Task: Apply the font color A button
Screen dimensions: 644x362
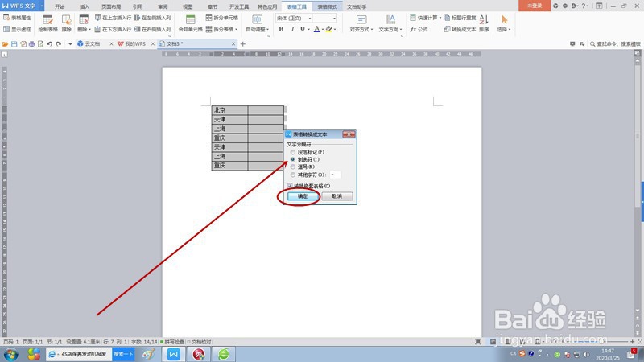Action: click(x=316, y=29)
